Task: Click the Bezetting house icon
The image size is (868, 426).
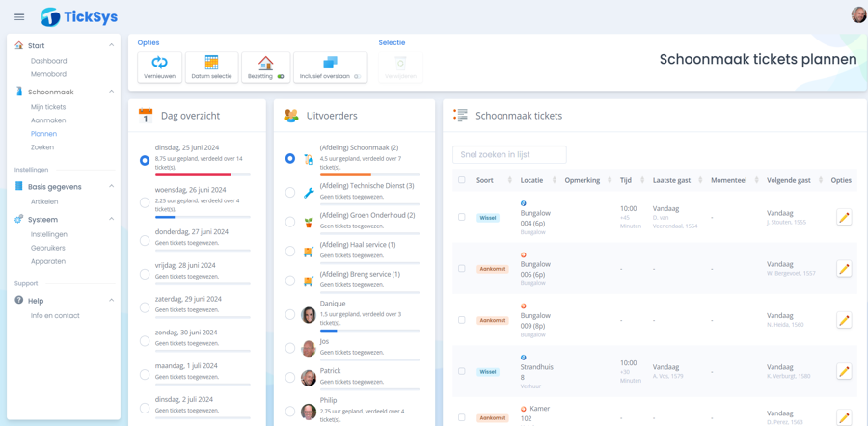Action: click(x=266, y=63)
